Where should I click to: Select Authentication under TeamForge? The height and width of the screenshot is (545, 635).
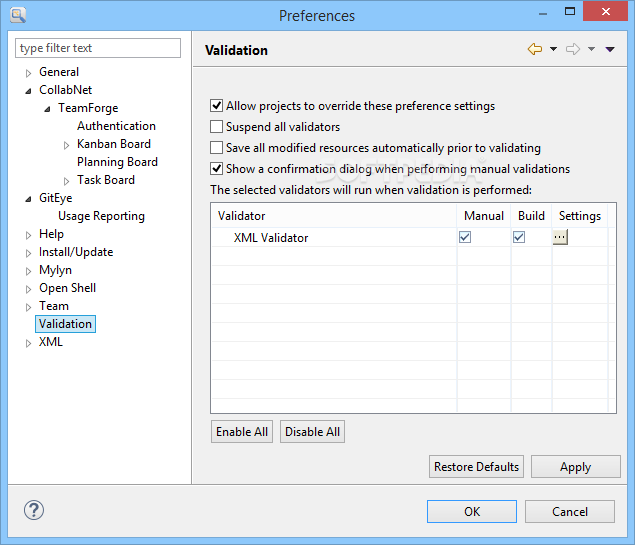click(x=116, y=126)
